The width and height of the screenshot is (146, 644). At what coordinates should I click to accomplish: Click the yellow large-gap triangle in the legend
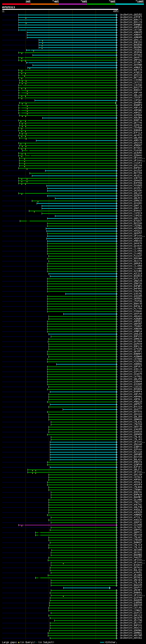click(x=19, y=642)
